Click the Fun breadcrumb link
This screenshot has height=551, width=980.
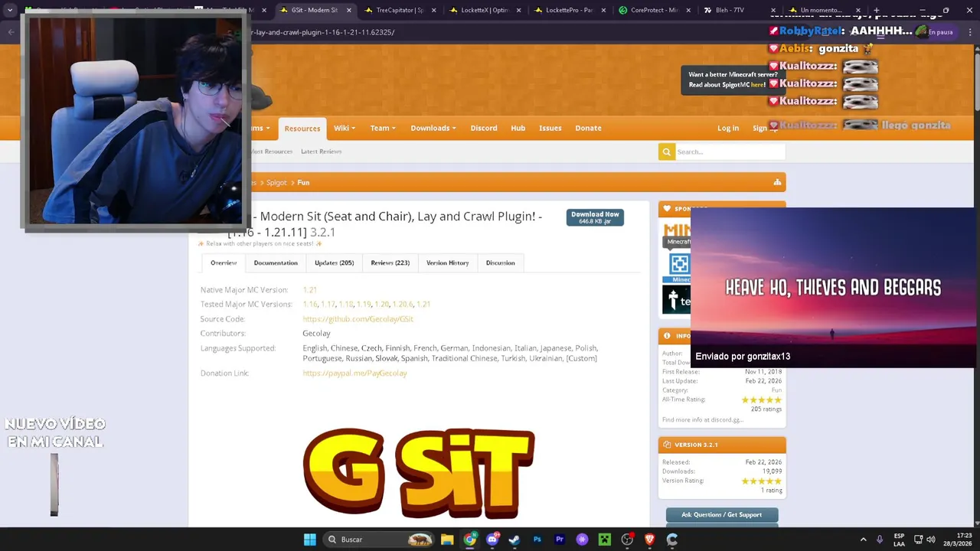tap(303, 183)
